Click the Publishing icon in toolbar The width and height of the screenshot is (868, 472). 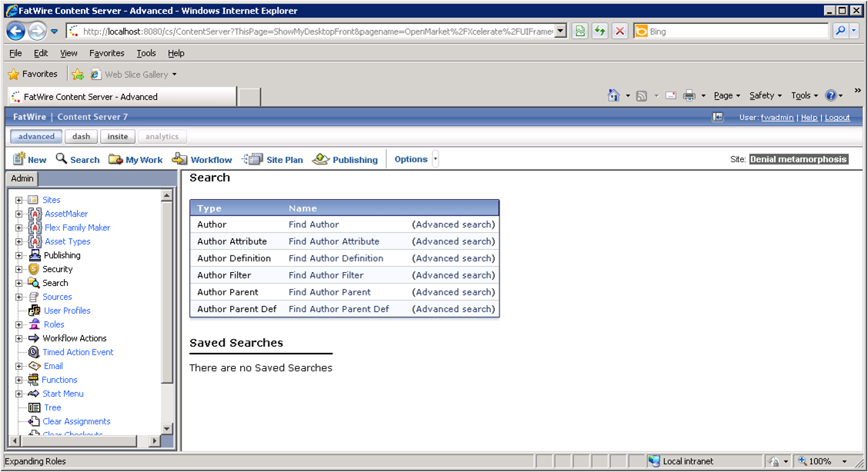click(x=321, y=159)
